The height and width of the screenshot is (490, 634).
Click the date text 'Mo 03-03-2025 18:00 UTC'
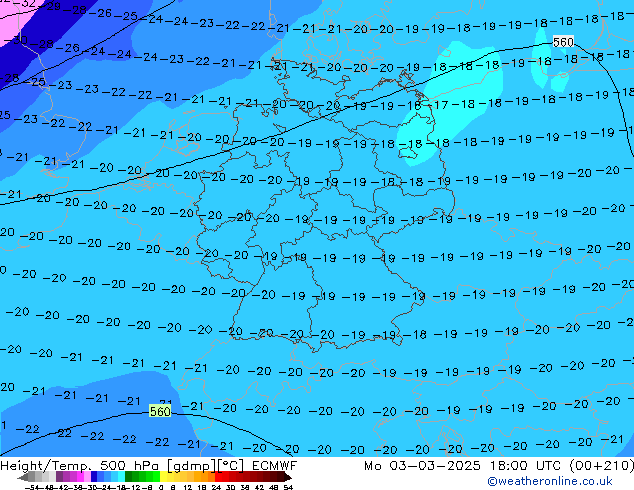point(464,466)
